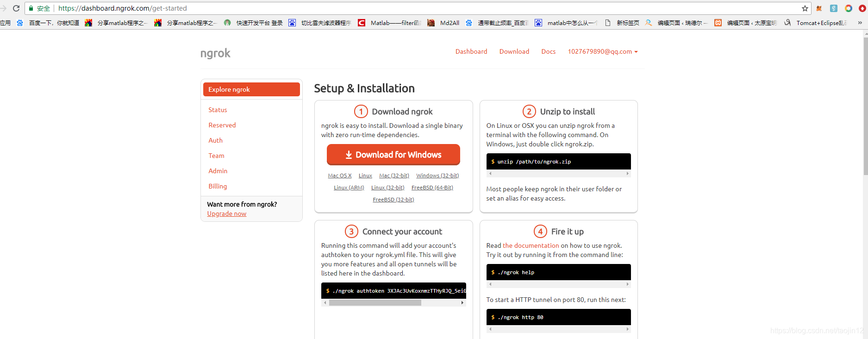The width and height of the screenshot is (868, 339).
Task: Open the MetaMask fox extension icon
Action: click(x=819, y=8)
